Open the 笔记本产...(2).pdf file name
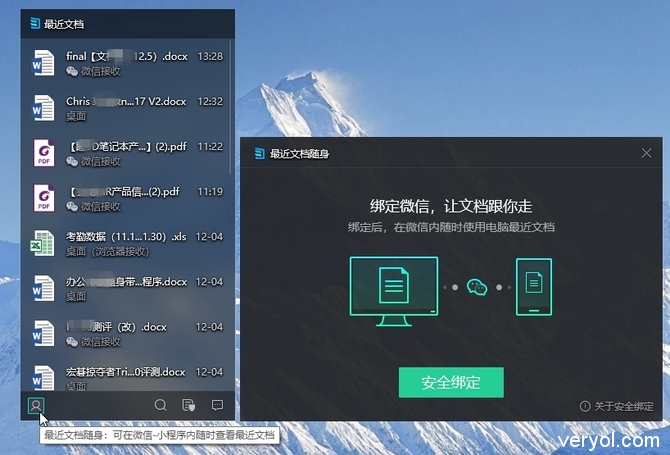This screenshot has height=455, width=670. tap(128, 147)
